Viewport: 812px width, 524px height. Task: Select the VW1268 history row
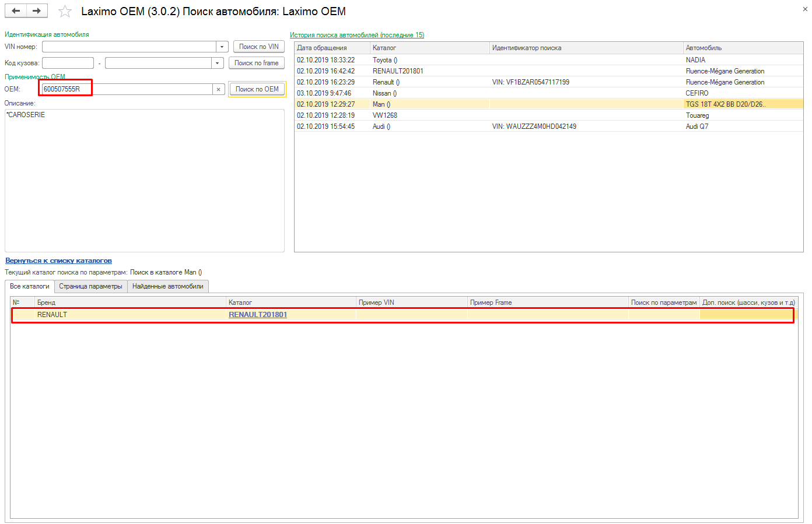[x=548, y=115]
